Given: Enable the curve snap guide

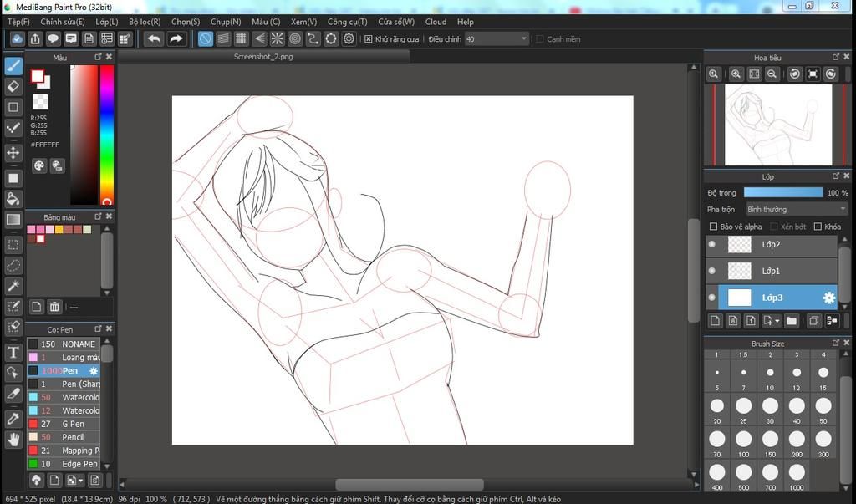Looking at the screenshot, I should [313, 38].
